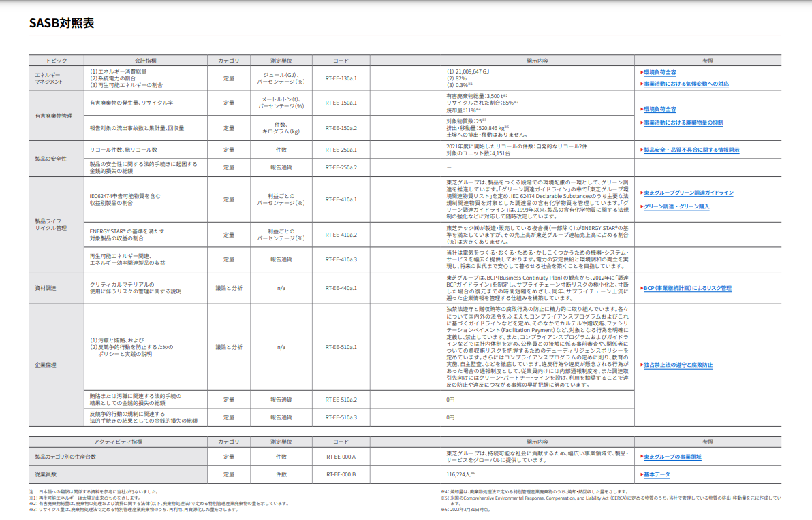This screenshot has width=812, height=520.
Task: Click the ジュール(GJ)、パーセンテージ(%) unit cell
Action: [x=281, y=79]
